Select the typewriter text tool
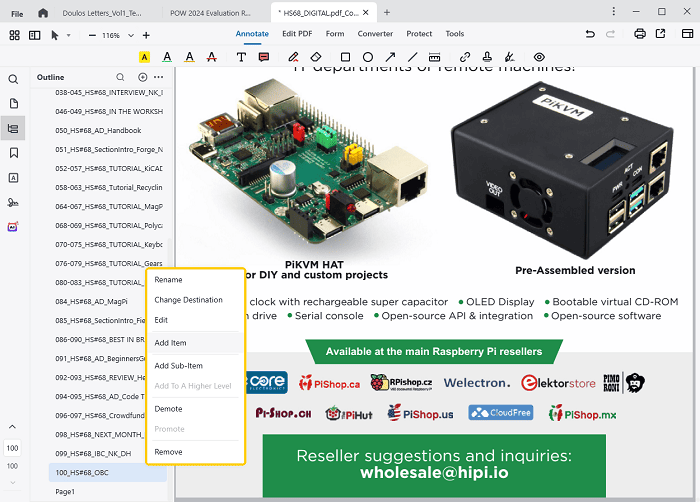 (241, 57)
